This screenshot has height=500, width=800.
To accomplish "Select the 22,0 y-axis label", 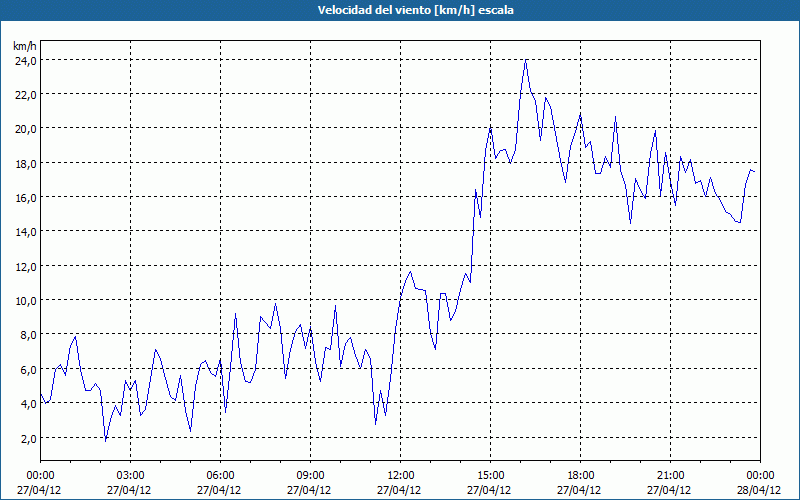I will pos(24,95).
